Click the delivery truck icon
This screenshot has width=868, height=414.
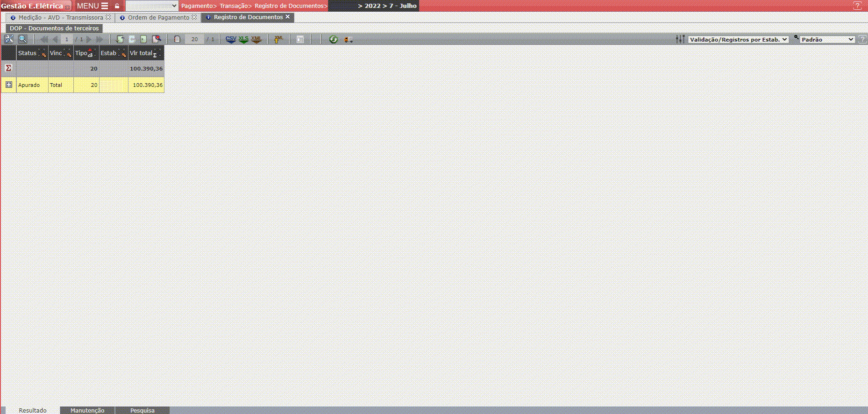click(348, 40)
